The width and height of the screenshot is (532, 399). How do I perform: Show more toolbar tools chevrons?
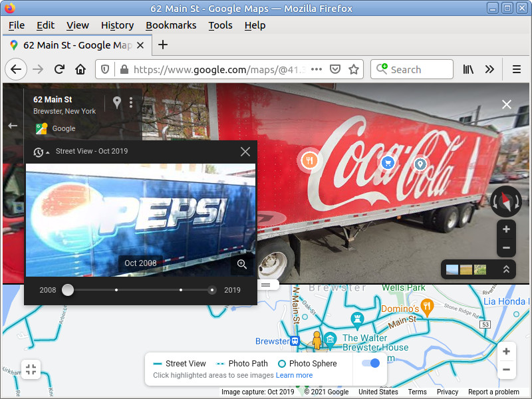click(489, 69)
